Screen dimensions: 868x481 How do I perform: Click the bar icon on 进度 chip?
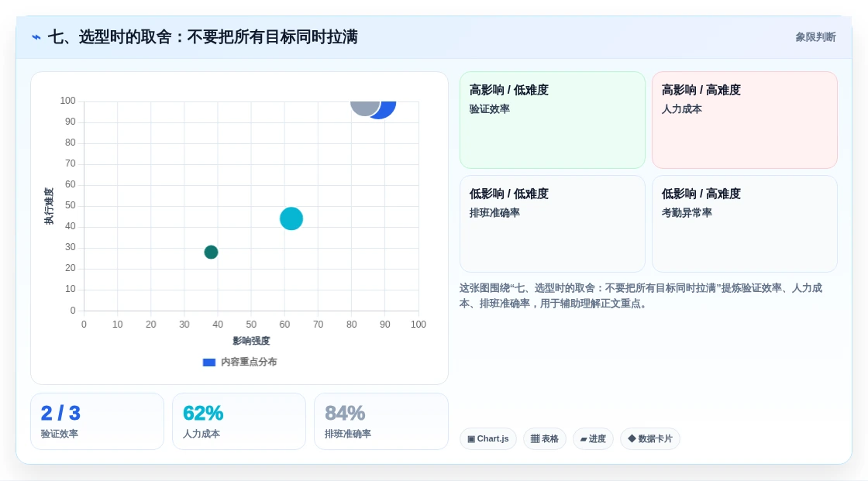pyautogui.click(x=584, y=439)
